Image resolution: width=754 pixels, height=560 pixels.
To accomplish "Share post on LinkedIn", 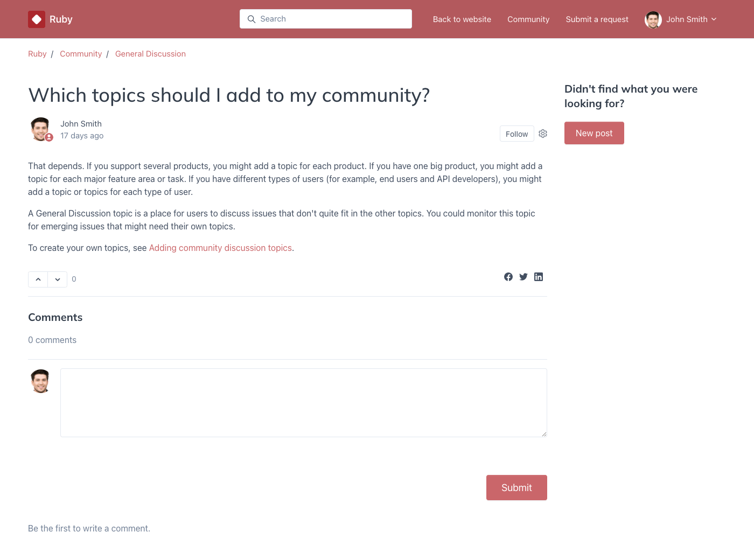I will coord(539,277).
